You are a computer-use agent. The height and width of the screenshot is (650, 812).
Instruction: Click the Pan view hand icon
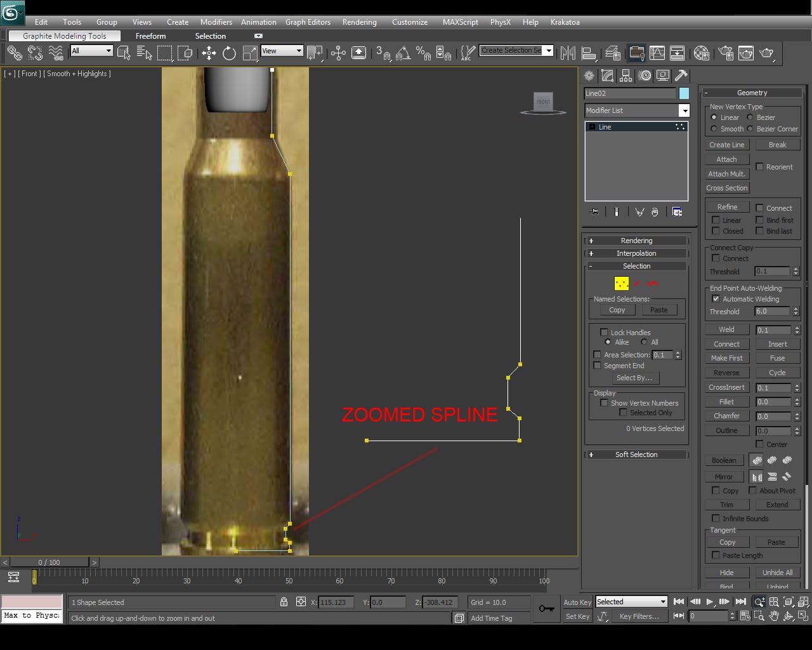(775, 615)
